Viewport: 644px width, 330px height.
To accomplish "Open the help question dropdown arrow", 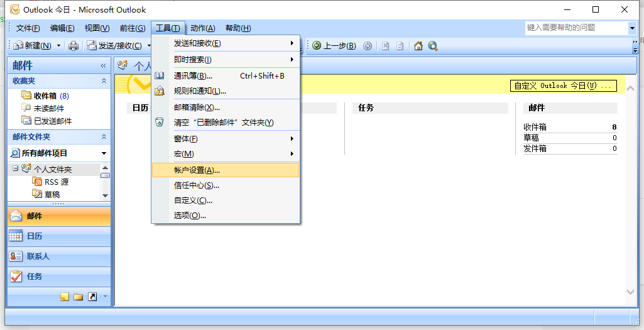I will point(631,28).
